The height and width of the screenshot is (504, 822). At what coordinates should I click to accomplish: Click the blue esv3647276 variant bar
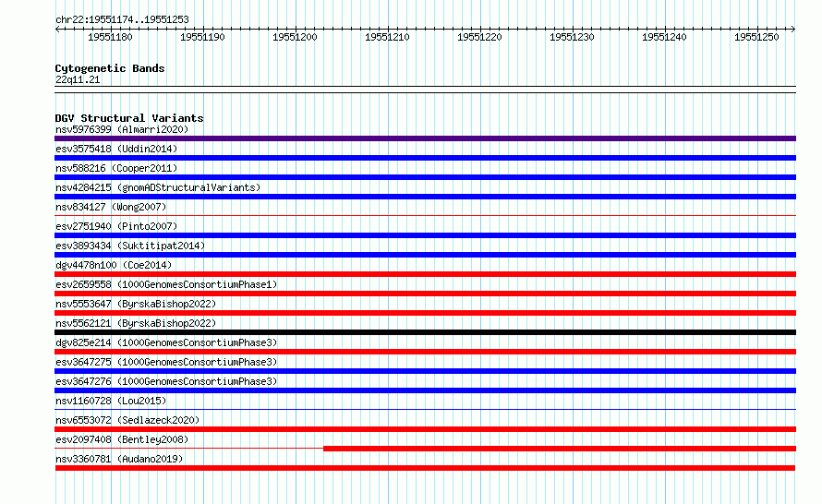pos(425,390)
